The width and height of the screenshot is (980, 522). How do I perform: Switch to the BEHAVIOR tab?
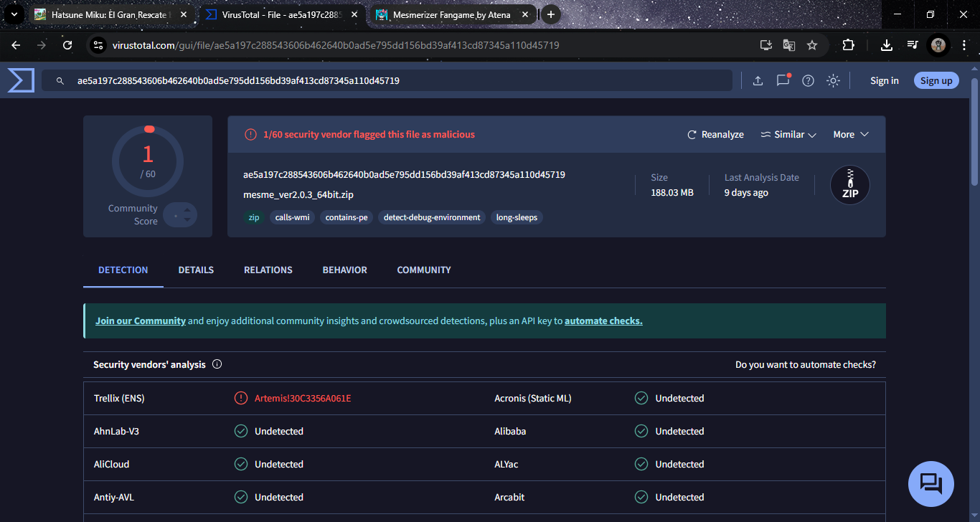(x=345, y=270)
